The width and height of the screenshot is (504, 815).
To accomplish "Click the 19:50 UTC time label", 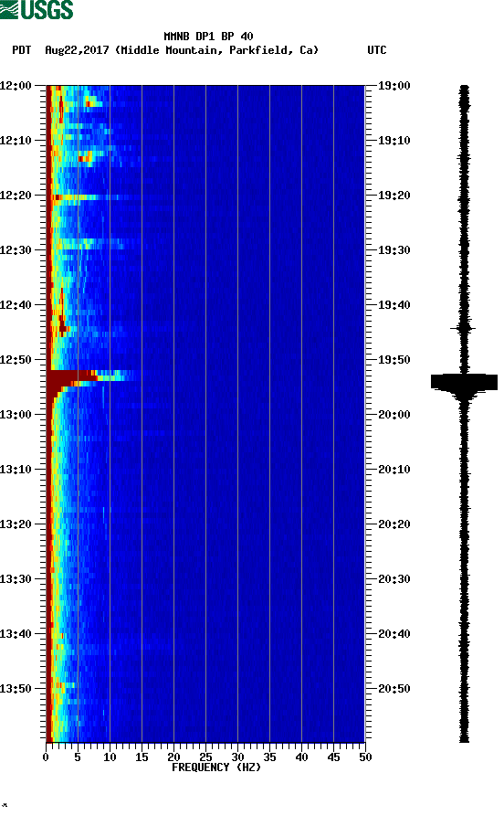I will (394, 360).
